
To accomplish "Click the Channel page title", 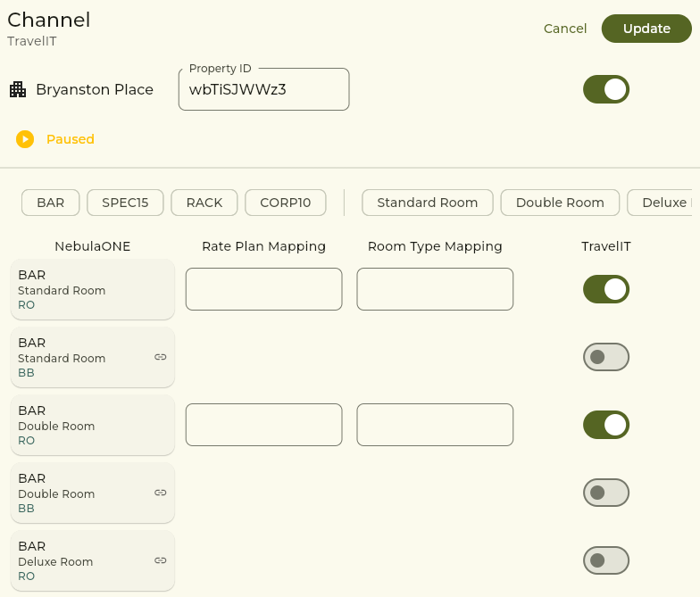I will pyautogui.click(x=48, y=20).
